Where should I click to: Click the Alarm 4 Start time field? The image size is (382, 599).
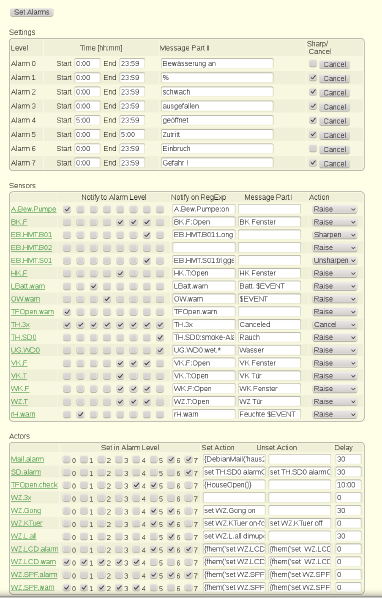87,120
